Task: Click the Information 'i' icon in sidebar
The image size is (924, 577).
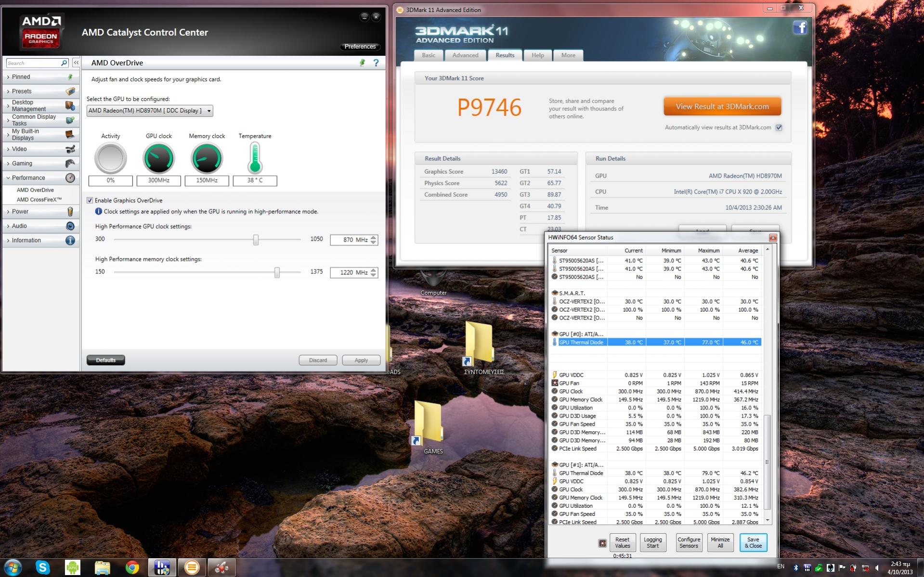Action: pos(70,240)
